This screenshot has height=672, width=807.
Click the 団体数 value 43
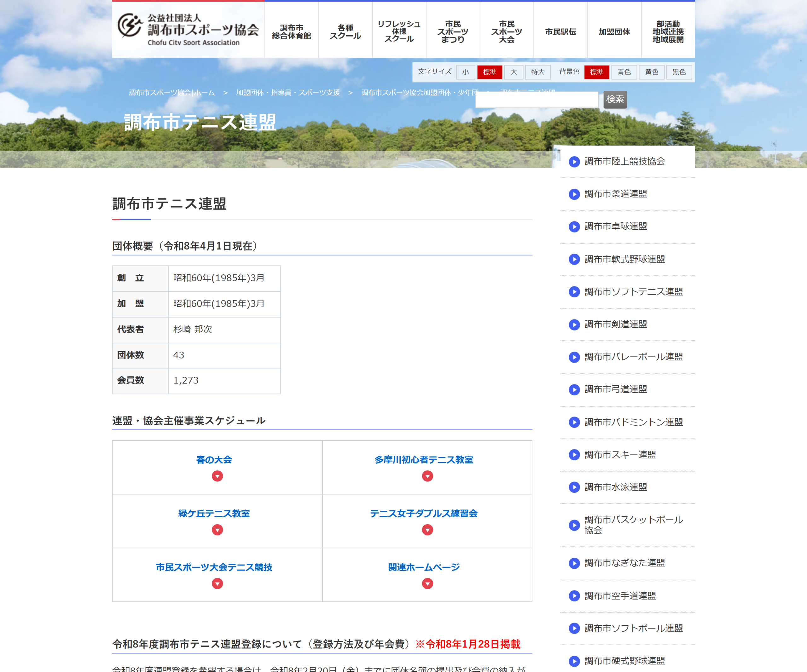[x=179, y=355]
